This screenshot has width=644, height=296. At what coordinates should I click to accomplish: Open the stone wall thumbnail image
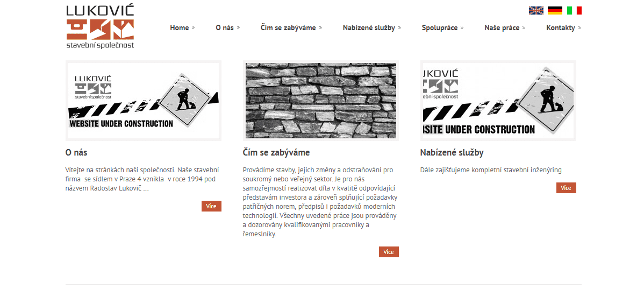[x=321, y=101]
